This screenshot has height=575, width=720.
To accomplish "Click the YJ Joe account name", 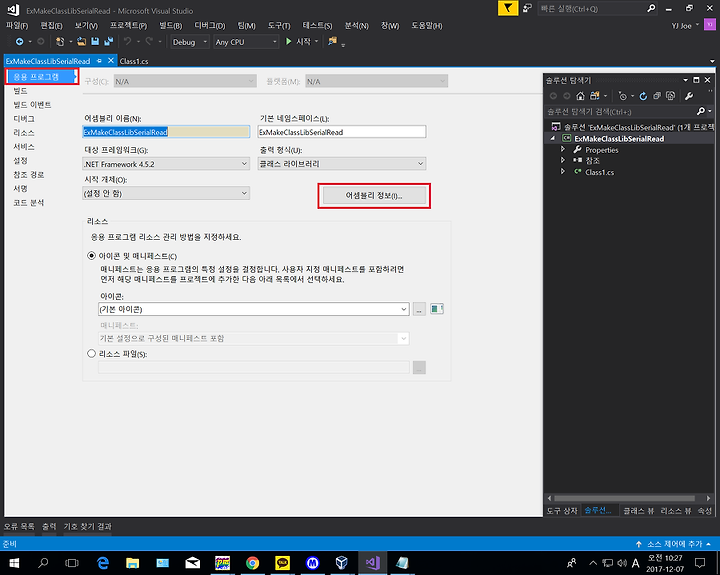I will (x=681, y=26).
